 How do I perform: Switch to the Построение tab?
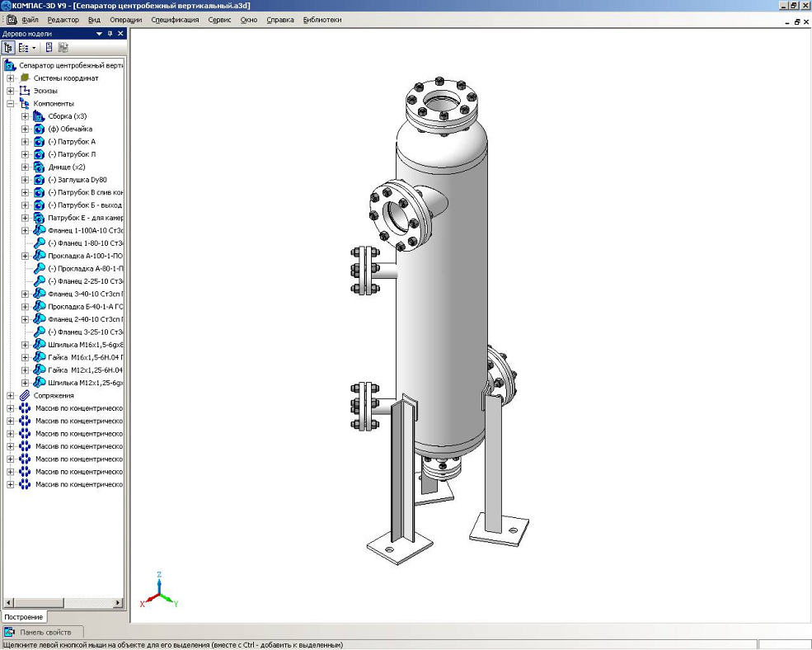[23, 617]
